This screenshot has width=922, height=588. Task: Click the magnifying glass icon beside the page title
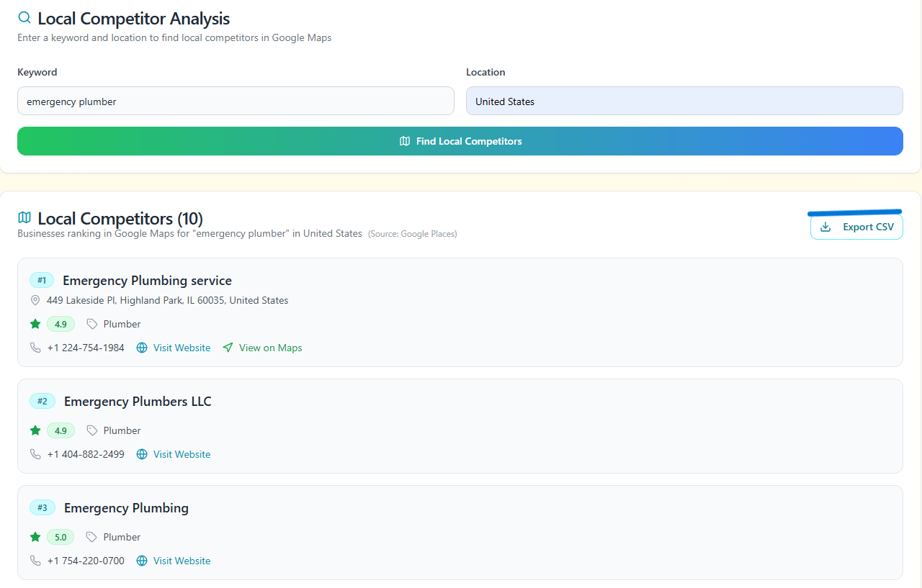[x=24, y=17]
